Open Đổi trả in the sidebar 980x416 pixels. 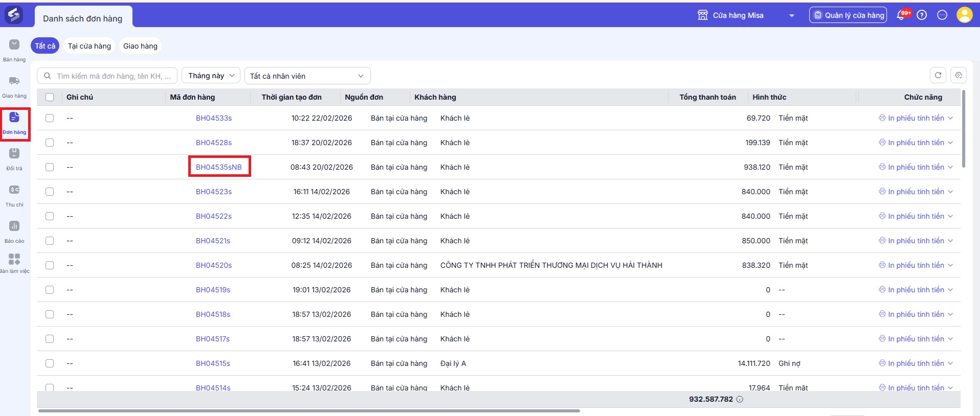[x=14, y=158]
